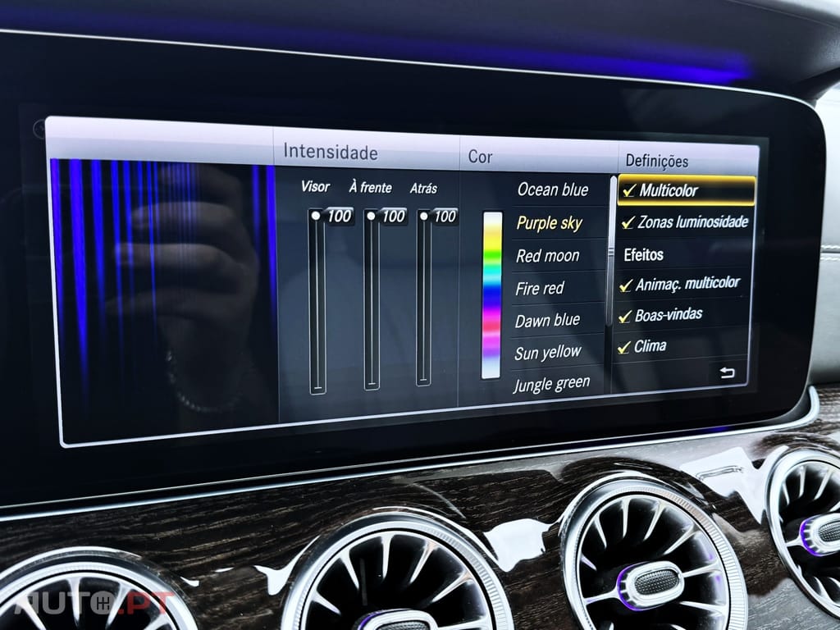Click the rainbow color spectrum bar
Image resolution: width=840 pixels, height=630 pixels.
(x=491, y=295)
